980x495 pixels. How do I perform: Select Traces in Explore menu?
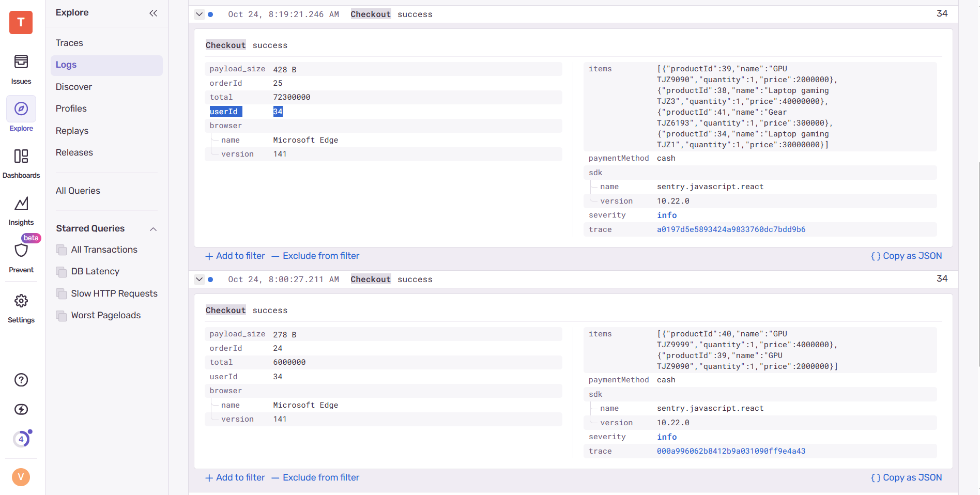[69, 43]
